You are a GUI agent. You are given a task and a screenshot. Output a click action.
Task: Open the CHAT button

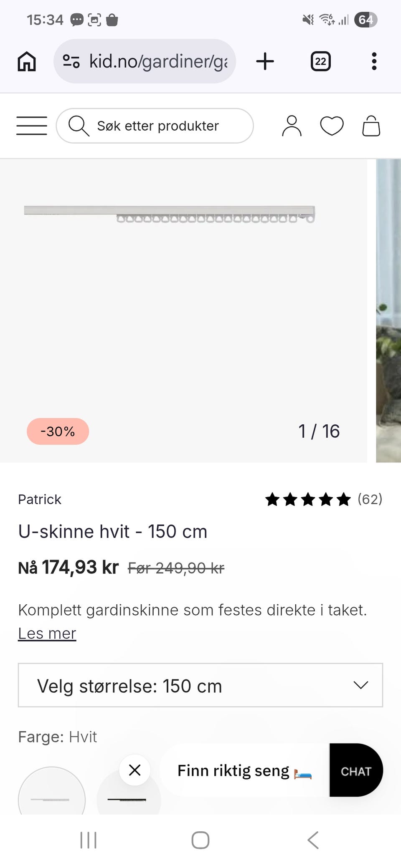356,771
